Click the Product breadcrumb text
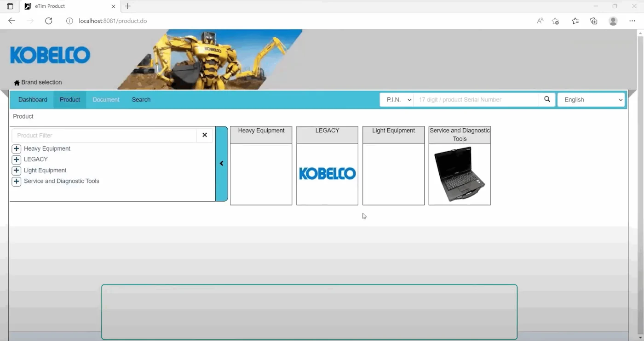This screenshot has height=341, width=644. 23,117
